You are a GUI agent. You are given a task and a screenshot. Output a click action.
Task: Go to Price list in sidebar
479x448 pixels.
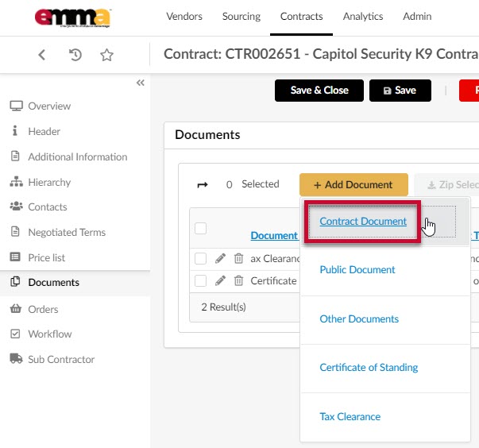[x=46, y=257]
